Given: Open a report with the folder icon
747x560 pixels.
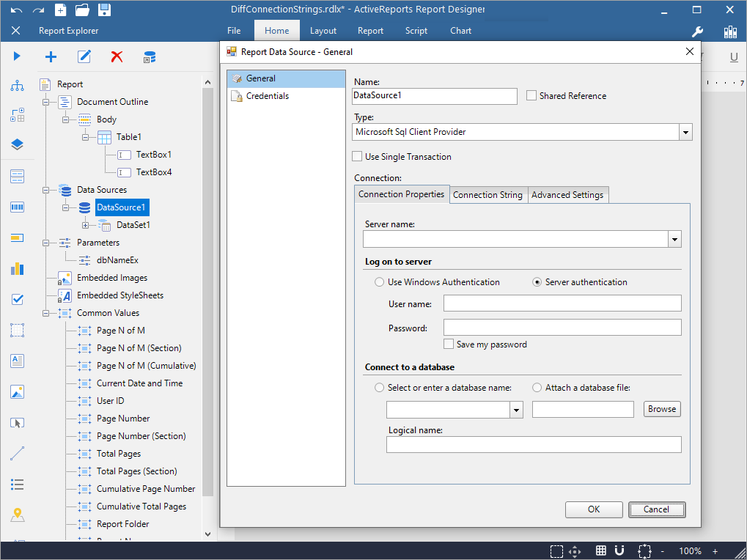Looking at the screenshot, I should click(x=82, y=10).
